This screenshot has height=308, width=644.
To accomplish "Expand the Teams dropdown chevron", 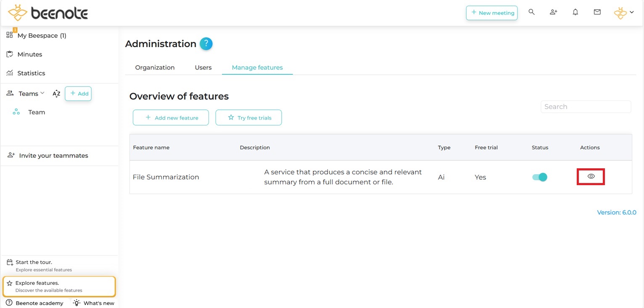I will tap(42, 93).
